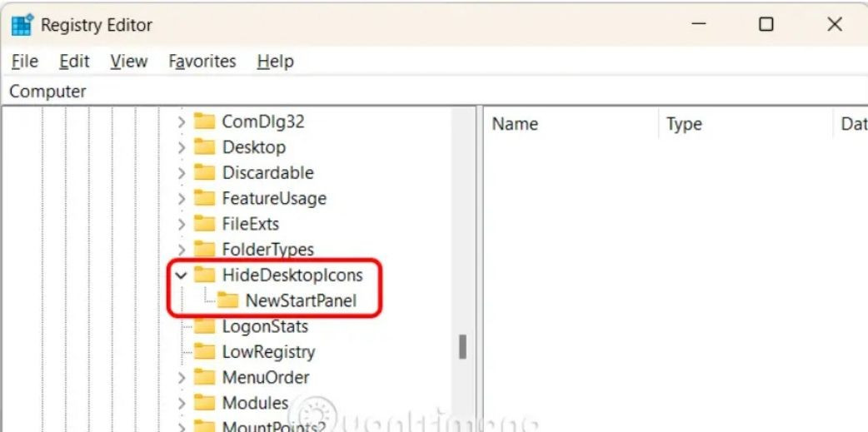Click the NewStartPanel folder icon
Image resolution: width=868 pixels, height=432 pixels.
tap(228, 301)
